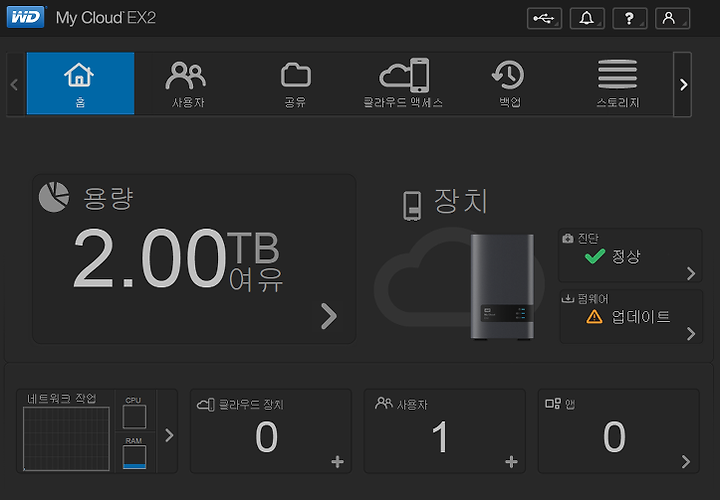Open the 사용자 (Users) tab
The width and height of the screenshot is (720, 500).
click(x=188, y=83)
